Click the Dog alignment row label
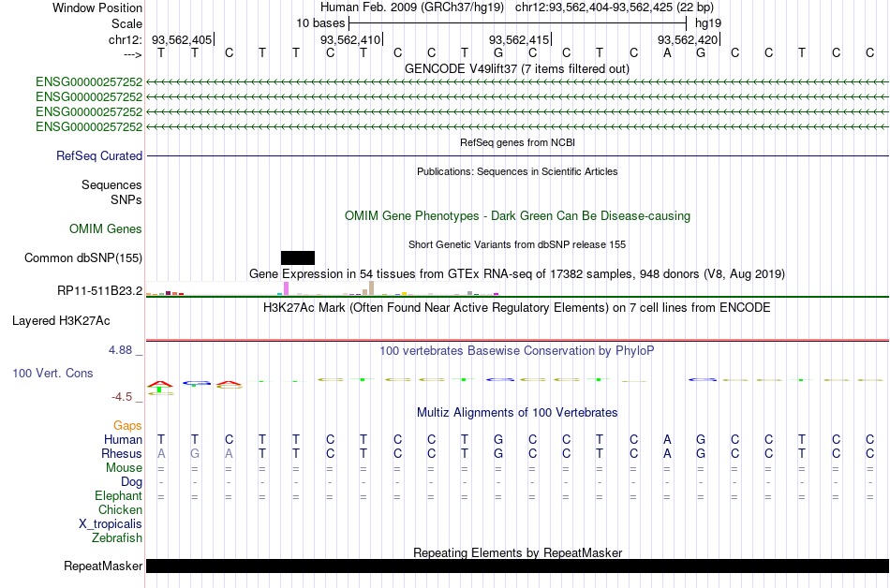 coord(131,482)
